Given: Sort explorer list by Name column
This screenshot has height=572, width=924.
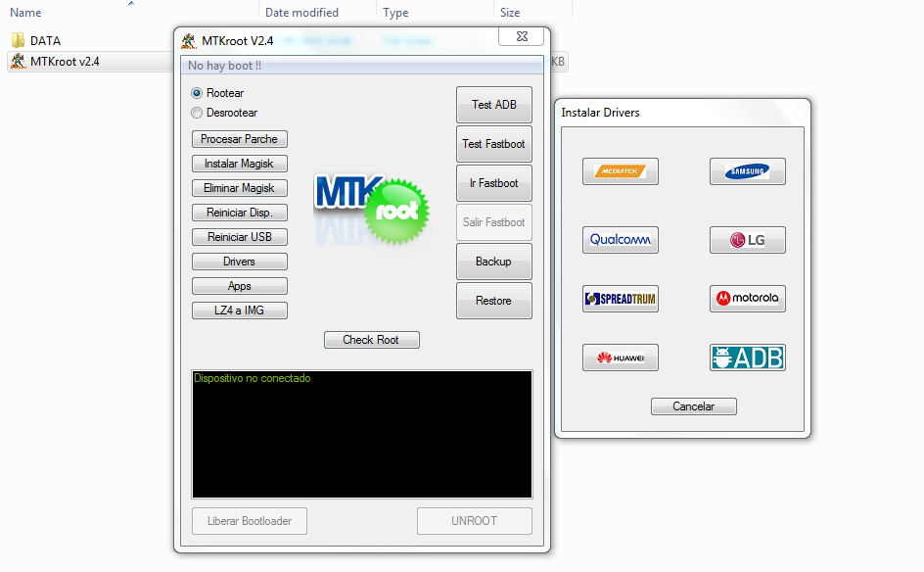Looking at the screenshot, I should click(25, 13).
